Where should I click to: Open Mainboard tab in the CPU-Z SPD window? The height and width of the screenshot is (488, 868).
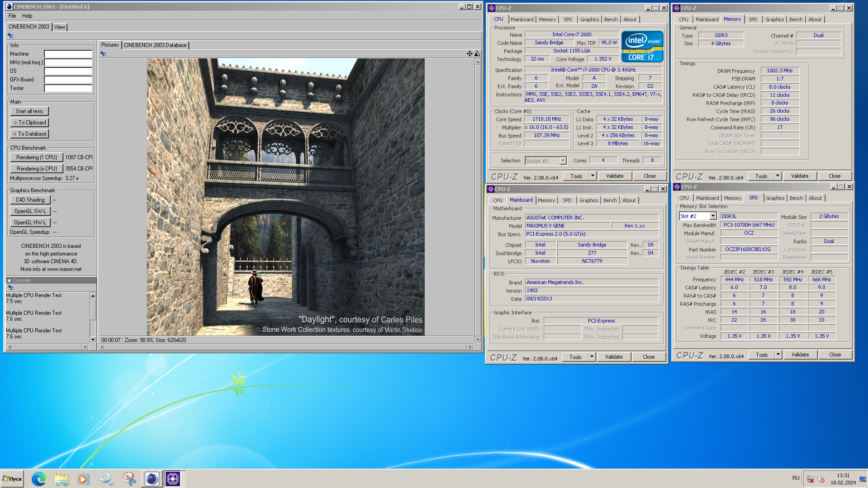point(707,198)
